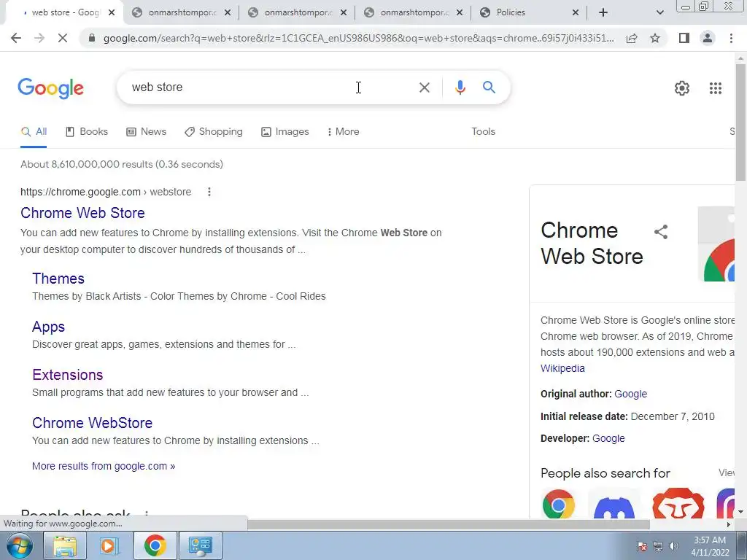Image resolution: width=747 pixels, height=560 pixels.
Task: Select the News results tab
Action: (146, 132)
